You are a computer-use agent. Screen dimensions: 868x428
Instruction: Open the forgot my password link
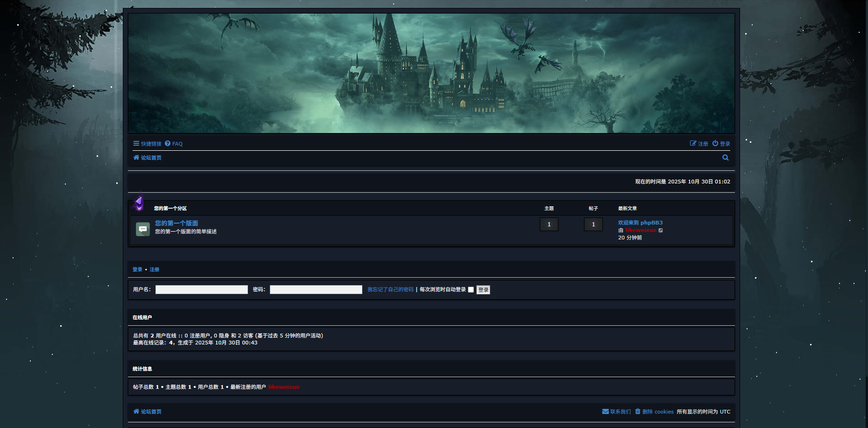click(x=390, y=290)
